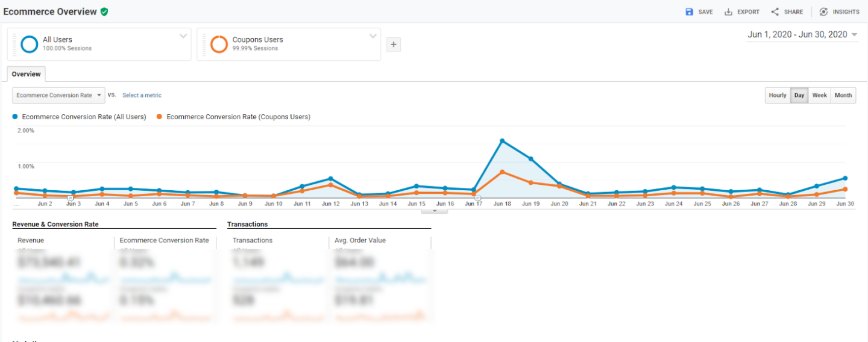
Task: Open the Ecommerce Conversion Rate metric dropdown
Action: coord(58,95)
